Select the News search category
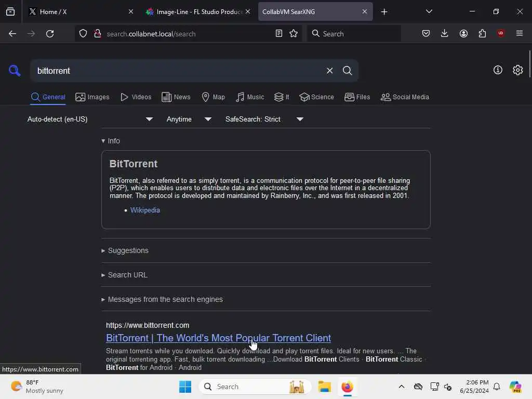The image size is (532, 399). point(176,97)
